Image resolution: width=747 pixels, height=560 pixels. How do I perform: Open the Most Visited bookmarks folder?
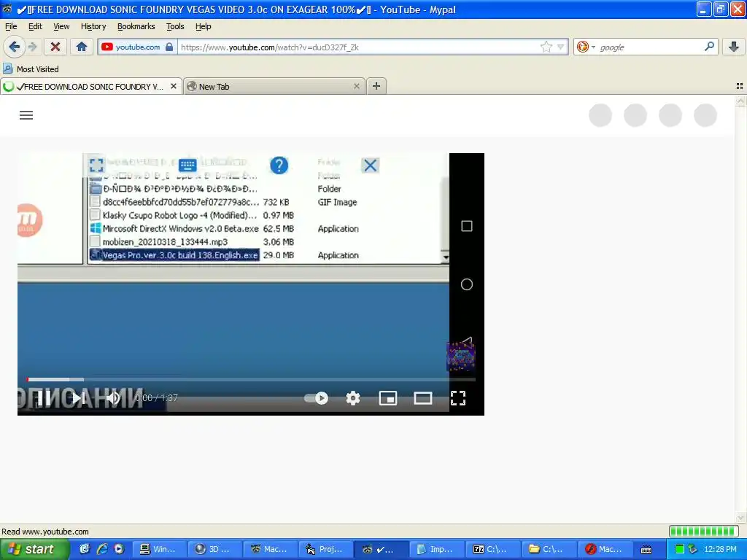click(31, 69)
